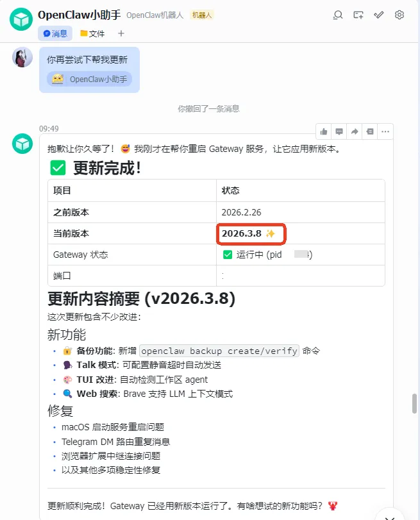This screenshot has height=520, width=420.
Task: Open more options ellipsis on message
Action: pos(385,131)
